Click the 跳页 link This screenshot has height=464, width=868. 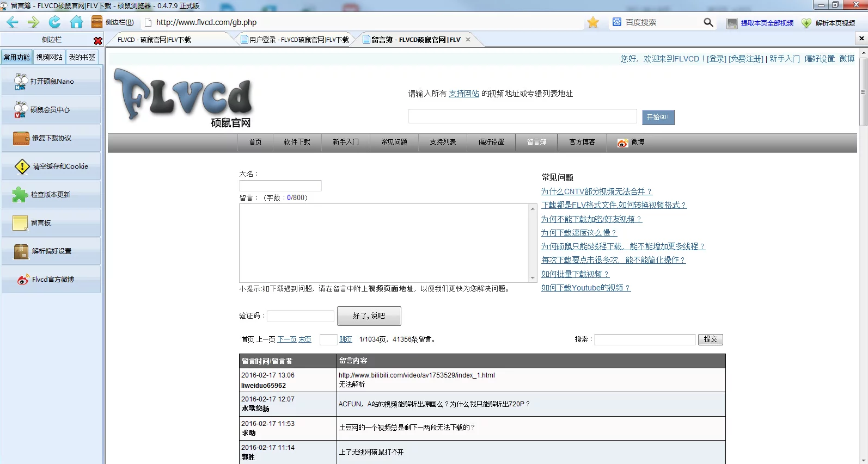(x=346, y=339)
